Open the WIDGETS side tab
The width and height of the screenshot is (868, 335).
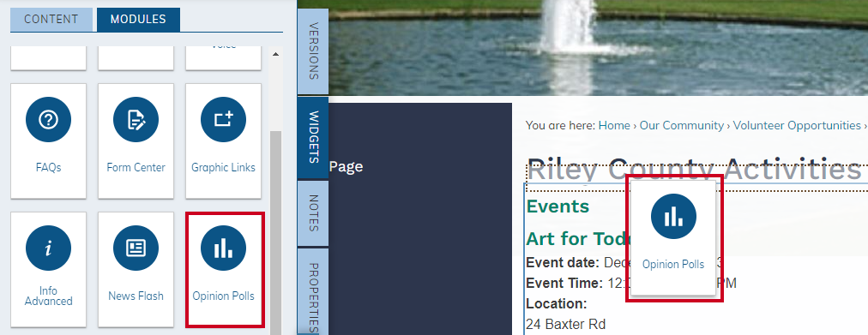(x=313, y=138)
